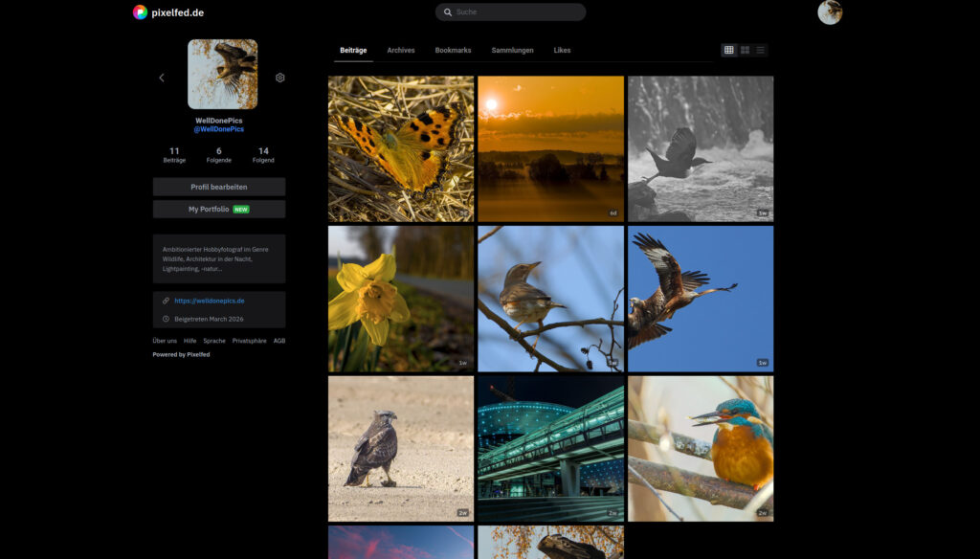Image resolution: width=980 pixels, height=559 pixels.
Task: Open the kingfisher photo thumbnail
Action: 701,448
